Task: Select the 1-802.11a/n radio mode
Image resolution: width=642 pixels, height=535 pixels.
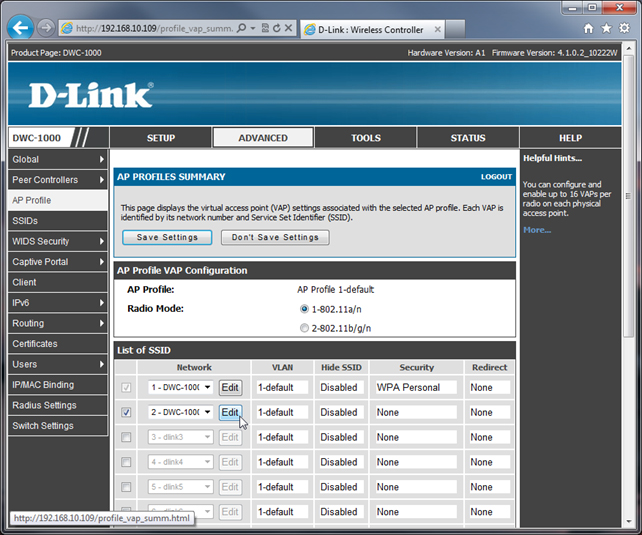Action: tap(304, 309)
